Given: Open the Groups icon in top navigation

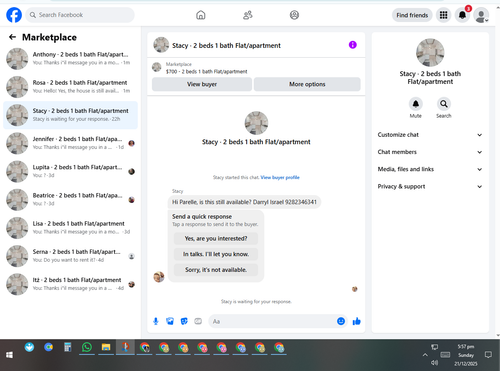Looking at the screenshot, I should tap(294, 15).
